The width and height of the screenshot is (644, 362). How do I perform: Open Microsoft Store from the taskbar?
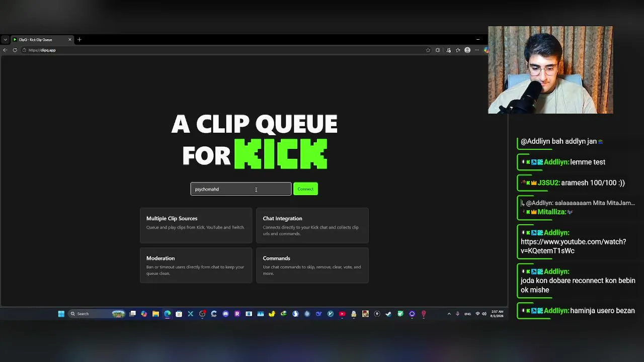coord(179,314)
